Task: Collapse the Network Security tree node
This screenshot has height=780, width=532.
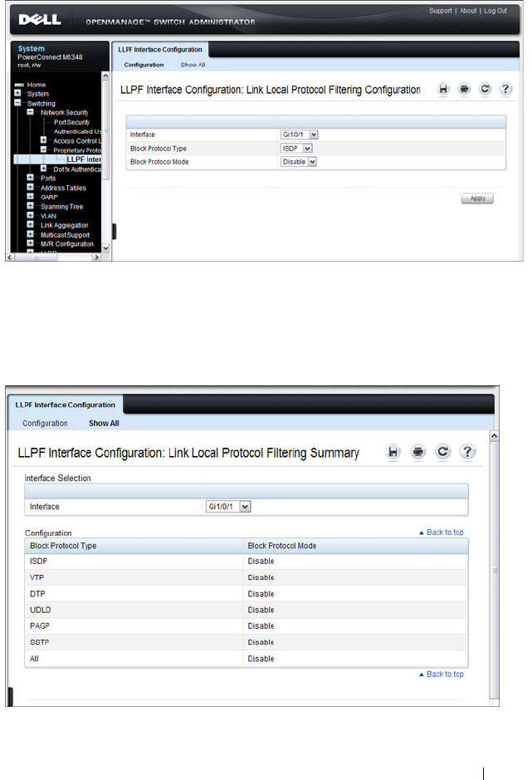Action: 31,112
